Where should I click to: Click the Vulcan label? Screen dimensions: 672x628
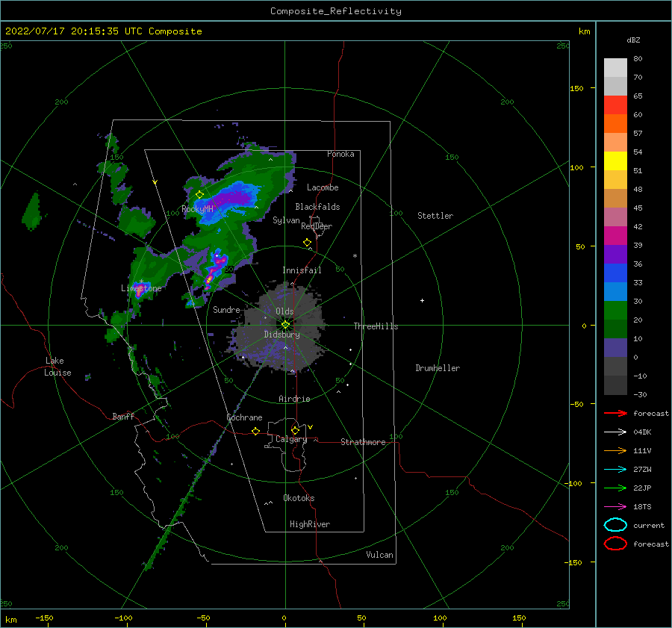(x=379, y=555)
